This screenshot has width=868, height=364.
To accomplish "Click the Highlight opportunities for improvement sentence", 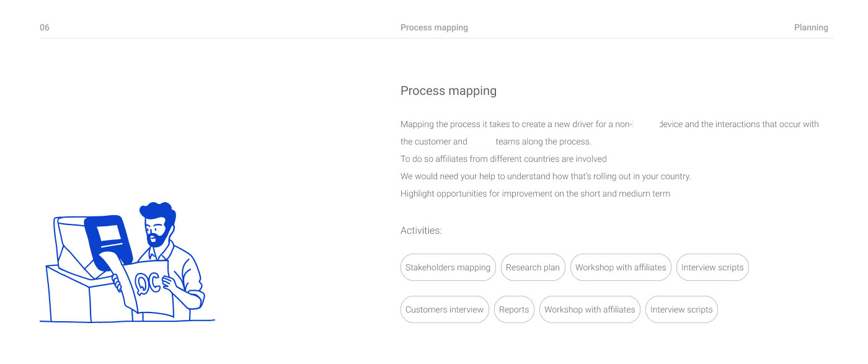I will click(x=535, y=193).
